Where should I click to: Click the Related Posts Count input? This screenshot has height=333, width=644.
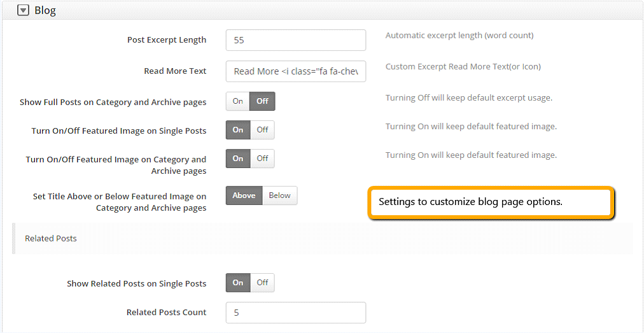296,313
